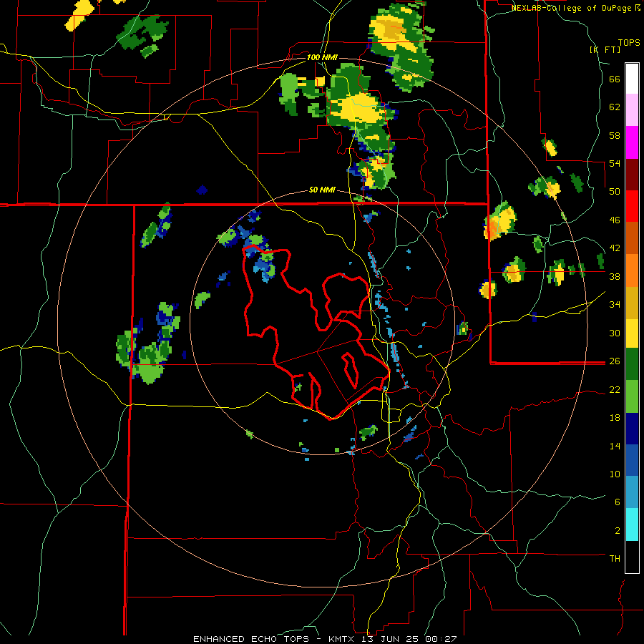Click the bright red swatch in the color scale
The width and height of the screenshot is (644, 644).
click(x=632, y=206)
